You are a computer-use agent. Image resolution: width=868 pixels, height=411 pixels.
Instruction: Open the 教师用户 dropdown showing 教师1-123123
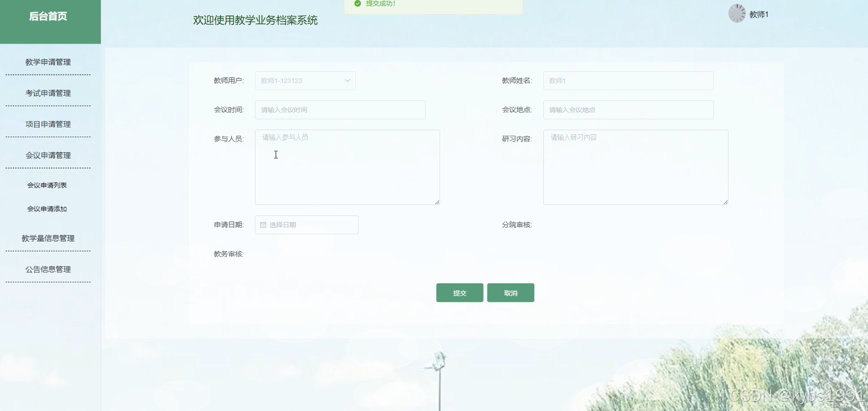[x=305, y=81]
